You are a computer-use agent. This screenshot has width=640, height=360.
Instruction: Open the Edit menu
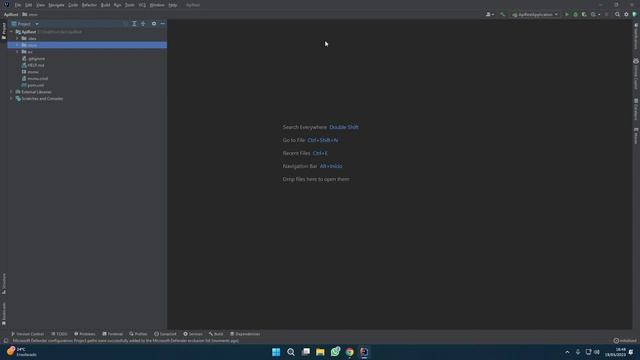(x=28, y=5)
